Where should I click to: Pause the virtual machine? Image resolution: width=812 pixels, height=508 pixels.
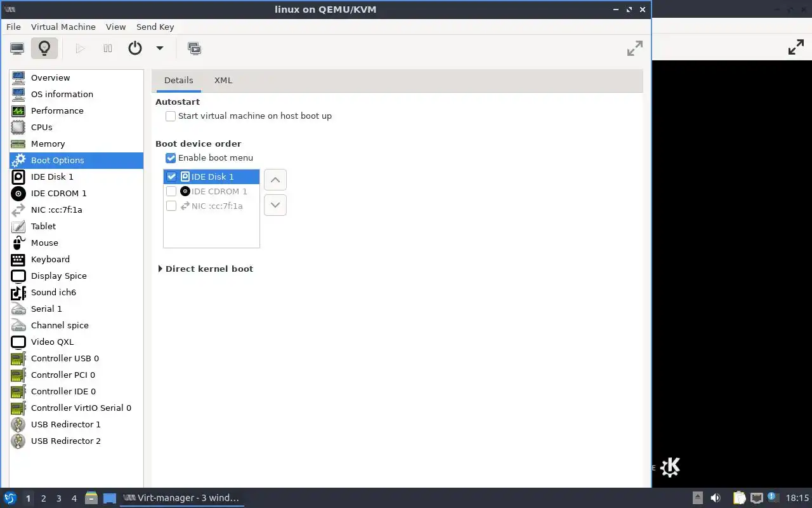(x=108, y=48)
